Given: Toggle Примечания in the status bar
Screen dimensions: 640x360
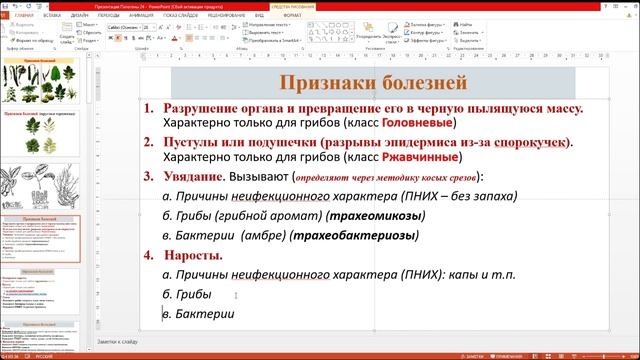Looking at the screenshot, I should (506, 356).
